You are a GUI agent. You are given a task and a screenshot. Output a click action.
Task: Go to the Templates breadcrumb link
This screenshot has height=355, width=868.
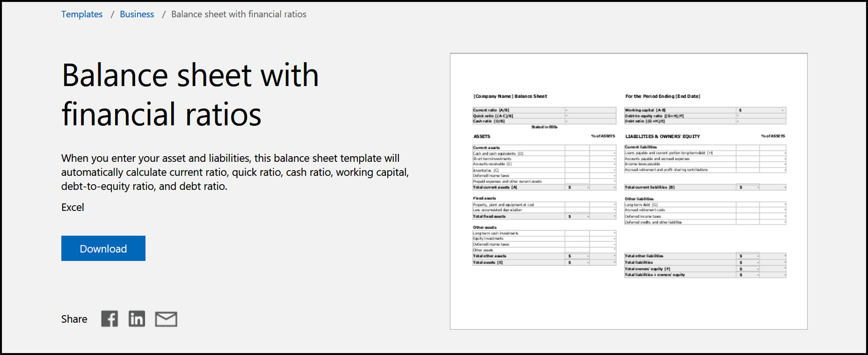(x=82, y=14)
